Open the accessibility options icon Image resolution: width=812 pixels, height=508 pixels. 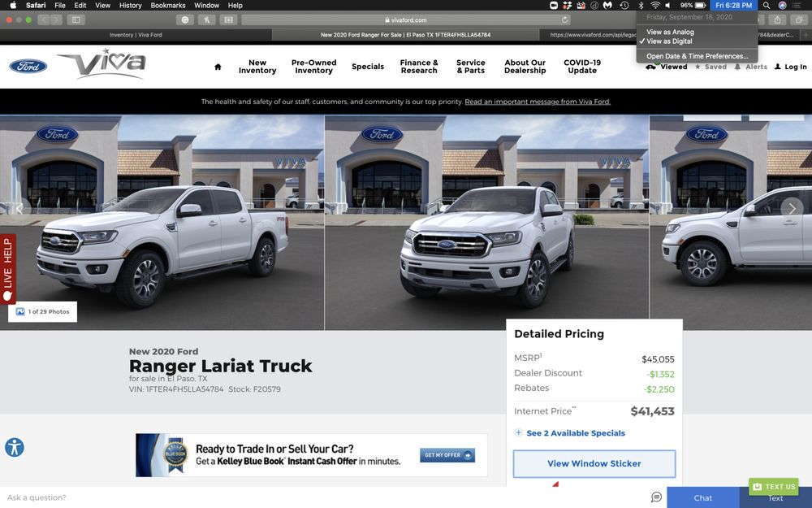pyautogui.click(x=15, y=447)
